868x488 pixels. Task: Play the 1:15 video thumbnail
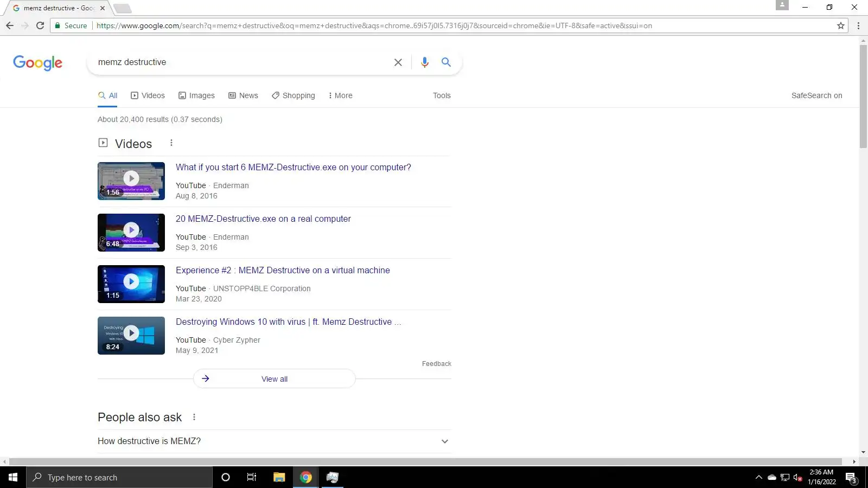pos(131,284)
